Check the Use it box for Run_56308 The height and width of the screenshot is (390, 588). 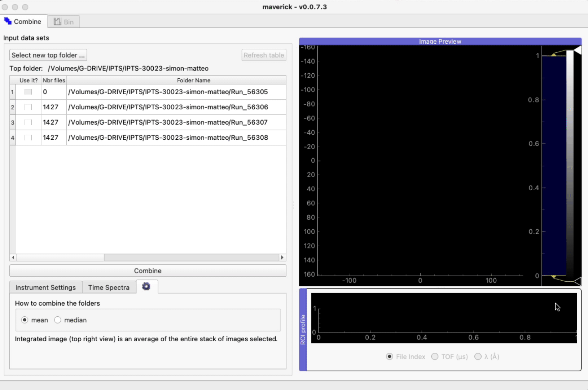[28, 138]
